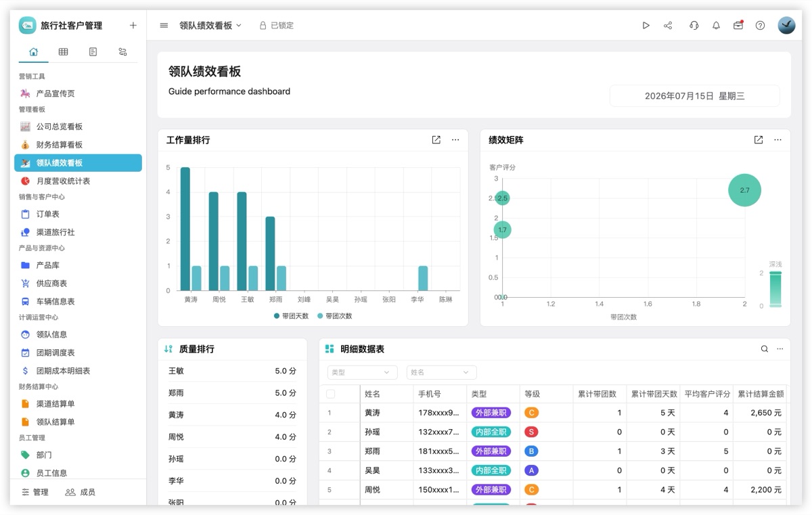Open the help question mark icon
Screen dimensions: 812x515
tap(760, 25)
